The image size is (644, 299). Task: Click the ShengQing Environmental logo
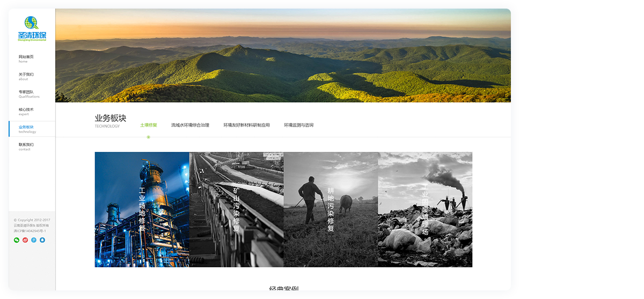[x=32, y=29]
